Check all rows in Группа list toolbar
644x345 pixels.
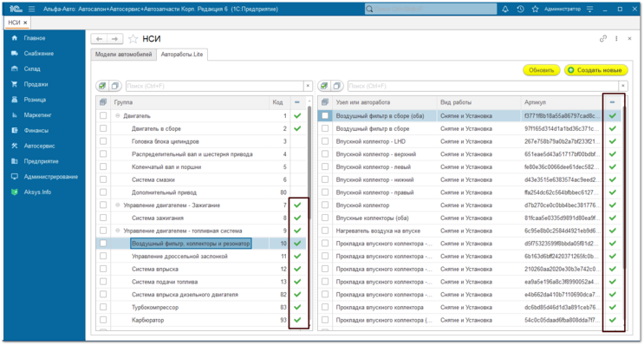(102, 86)
